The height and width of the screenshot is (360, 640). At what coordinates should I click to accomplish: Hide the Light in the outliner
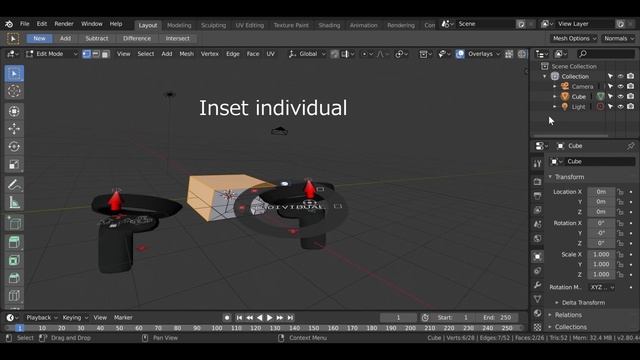pos(620,107)
